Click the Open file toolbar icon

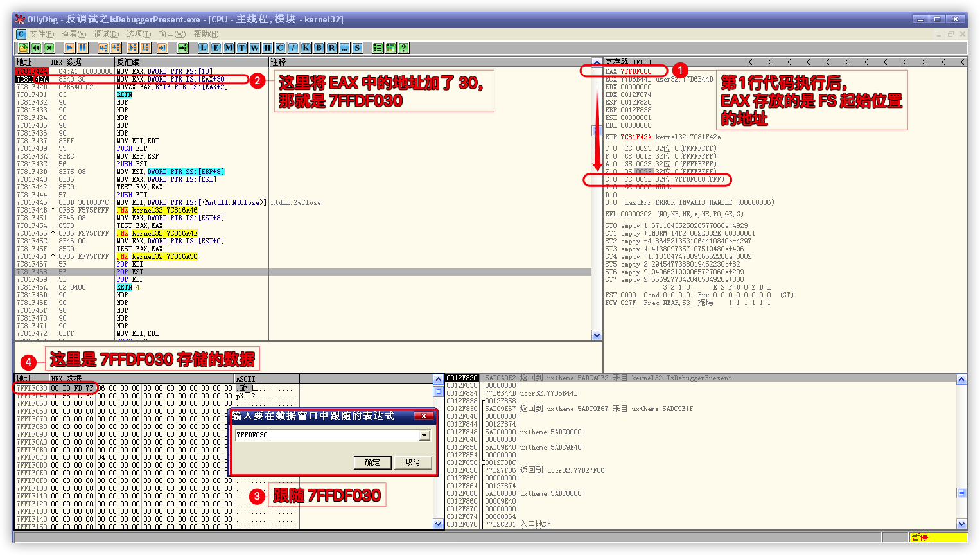(x=23, y=48)
